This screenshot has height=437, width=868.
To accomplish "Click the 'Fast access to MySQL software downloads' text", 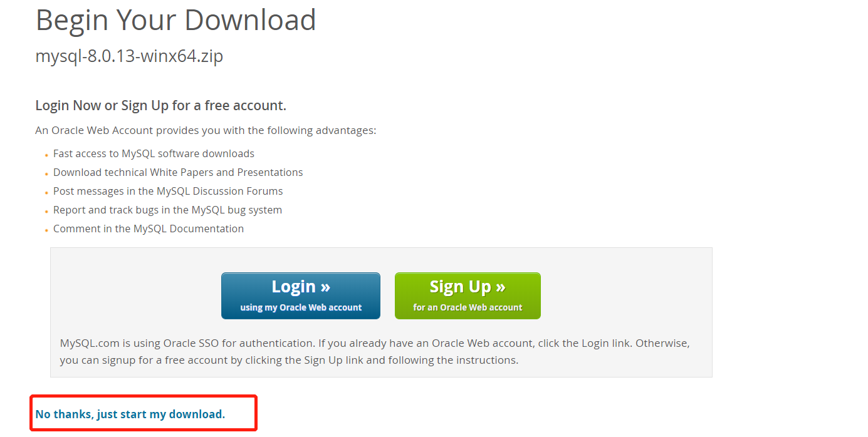I will pos(154,153).
